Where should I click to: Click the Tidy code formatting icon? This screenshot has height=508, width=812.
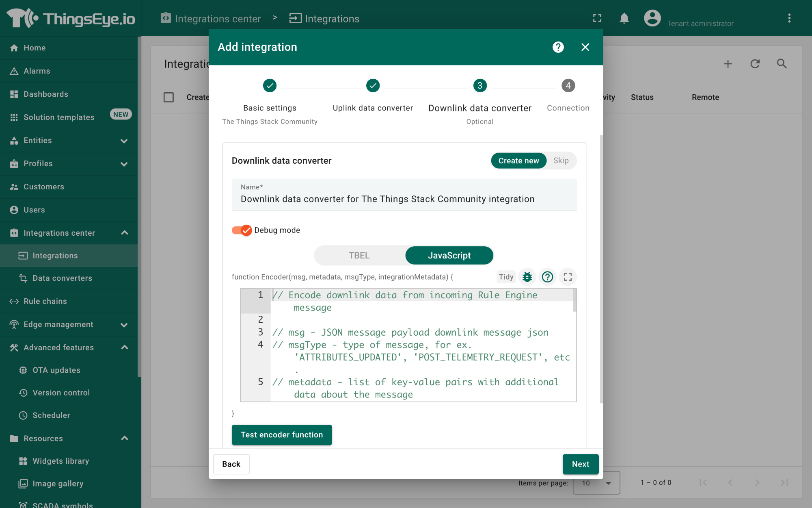point(506,276)
